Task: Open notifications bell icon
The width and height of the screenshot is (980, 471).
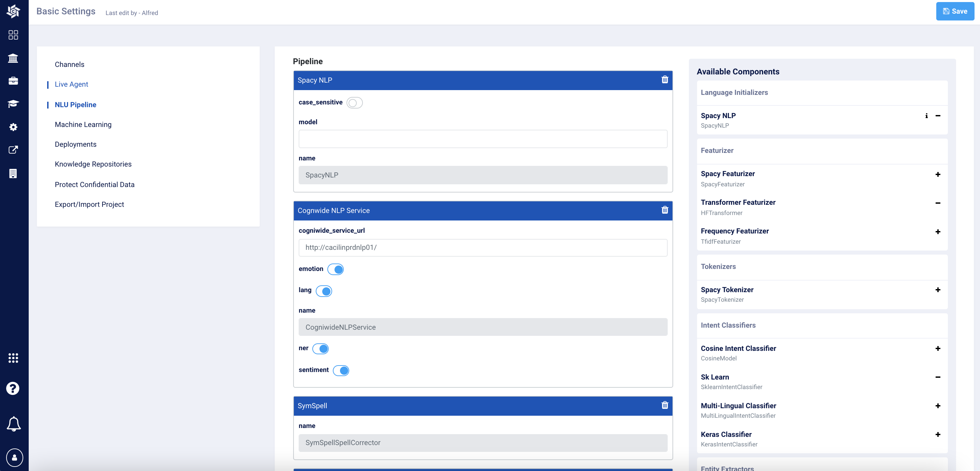Action: pyautogui.click(x=14, y=424)
